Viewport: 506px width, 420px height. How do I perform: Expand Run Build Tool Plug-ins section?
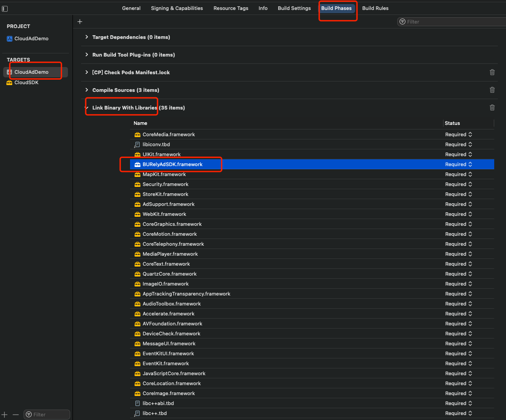87,55
